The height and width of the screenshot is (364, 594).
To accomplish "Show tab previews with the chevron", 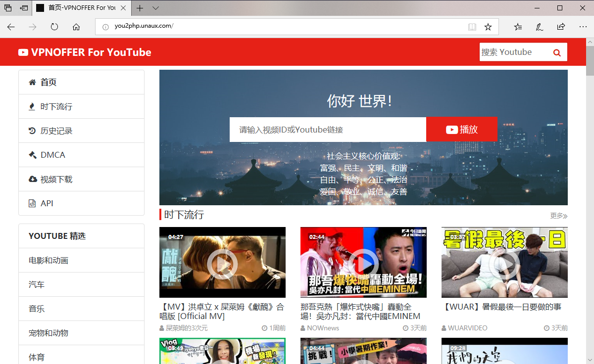I will (x=156, y=8).
